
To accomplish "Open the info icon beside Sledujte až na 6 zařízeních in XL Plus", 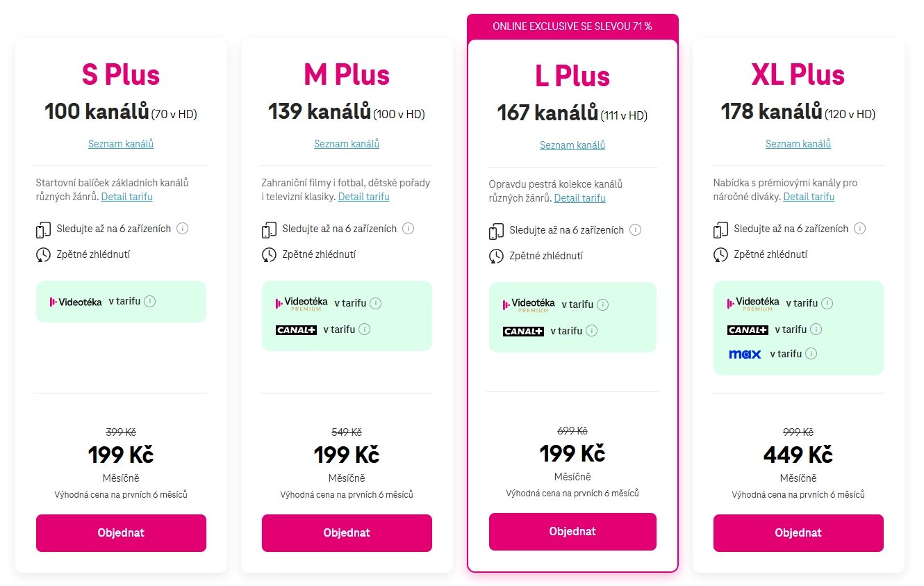I will [x=860, y=228].
